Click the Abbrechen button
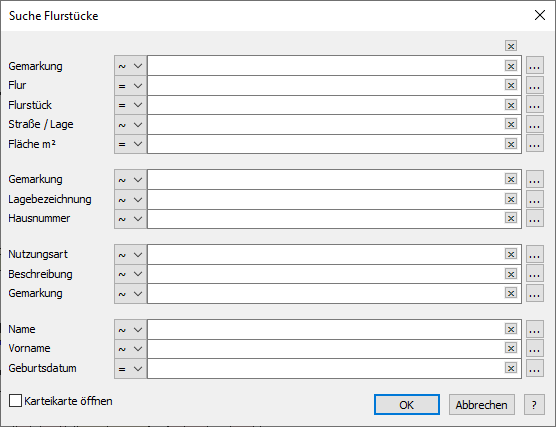556x427 pixels. (482, 405)
